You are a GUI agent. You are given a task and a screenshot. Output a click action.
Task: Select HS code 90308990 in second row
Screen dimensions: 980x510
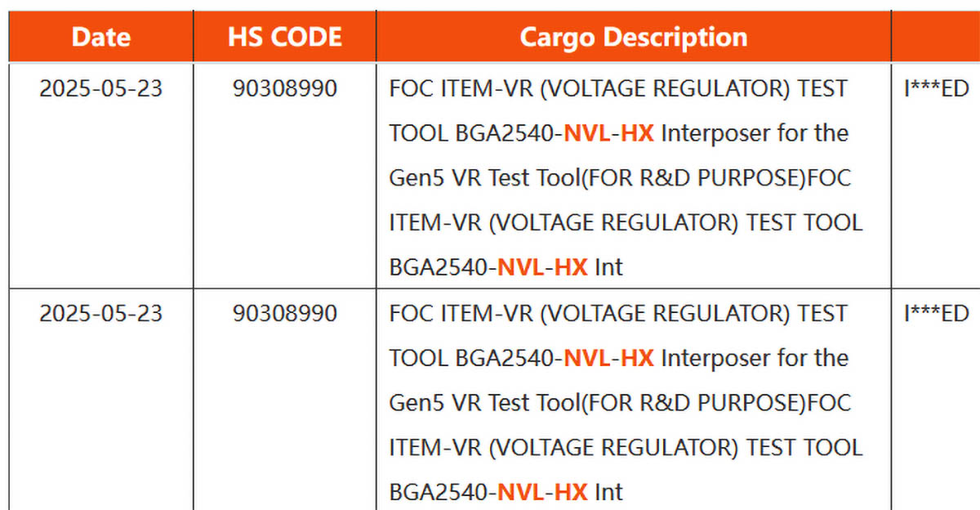(284, 313)
